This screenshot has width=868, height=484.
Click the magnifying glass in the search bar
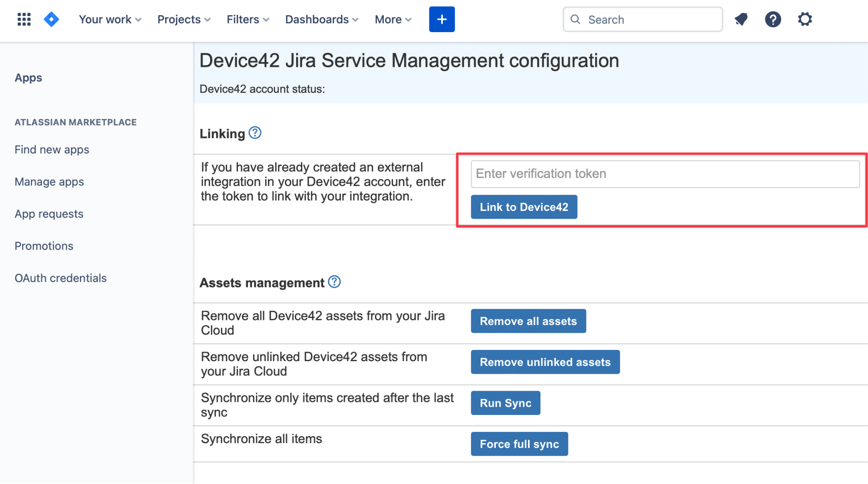point(575,19)
